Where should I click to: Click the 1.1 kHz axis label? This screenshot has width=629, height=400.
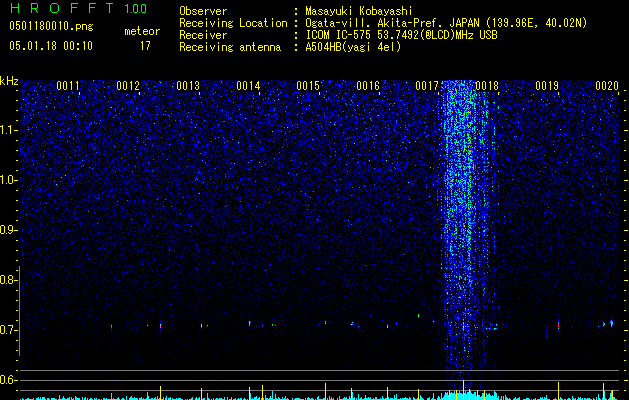click(8, 130)
